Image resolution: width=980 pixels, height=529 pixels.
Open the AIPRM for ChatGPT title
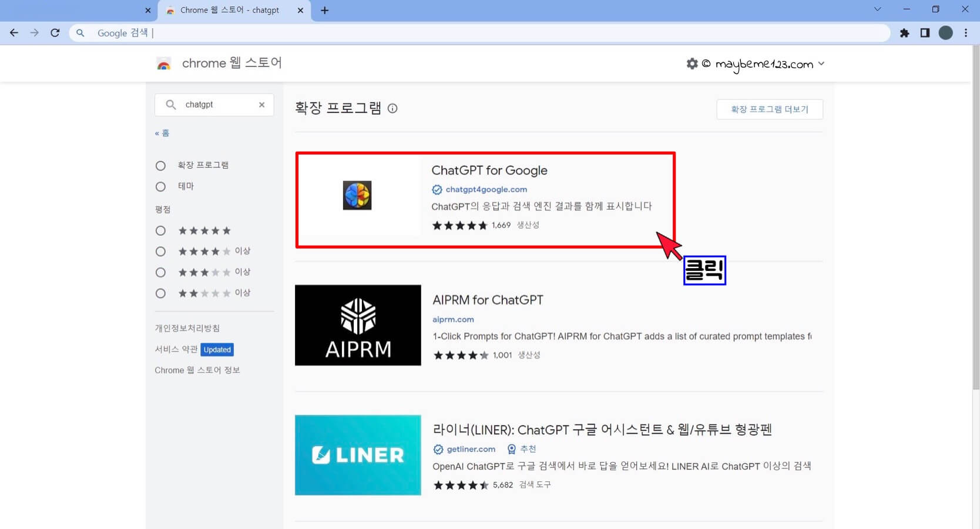pyautogui.click(x=488, y=300)
